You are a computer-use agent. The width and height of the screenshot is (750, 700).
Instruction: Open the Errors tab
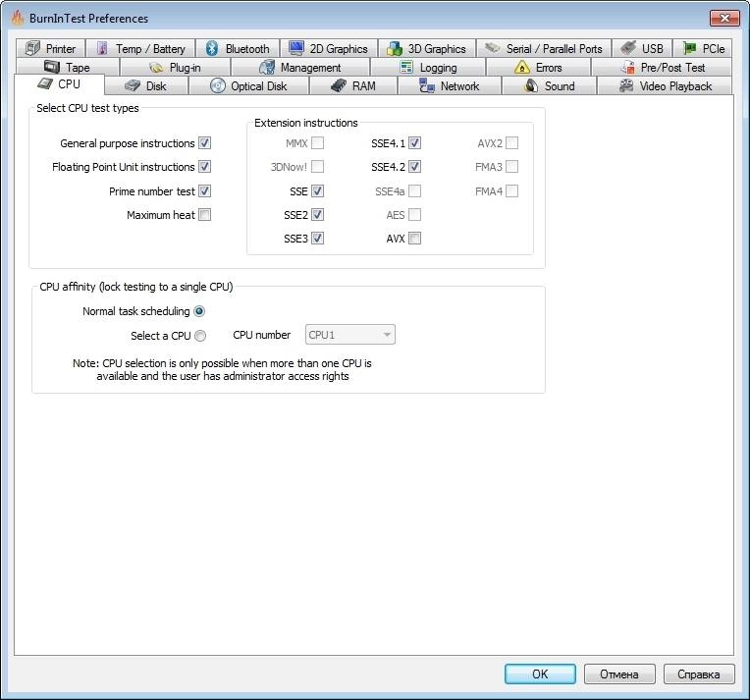coord(538,68)
